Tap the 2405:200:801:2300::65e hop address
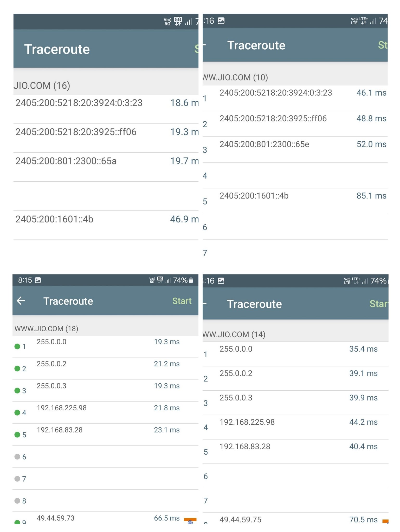This screenshot has width=400, height=532. (x=264, y=144)
